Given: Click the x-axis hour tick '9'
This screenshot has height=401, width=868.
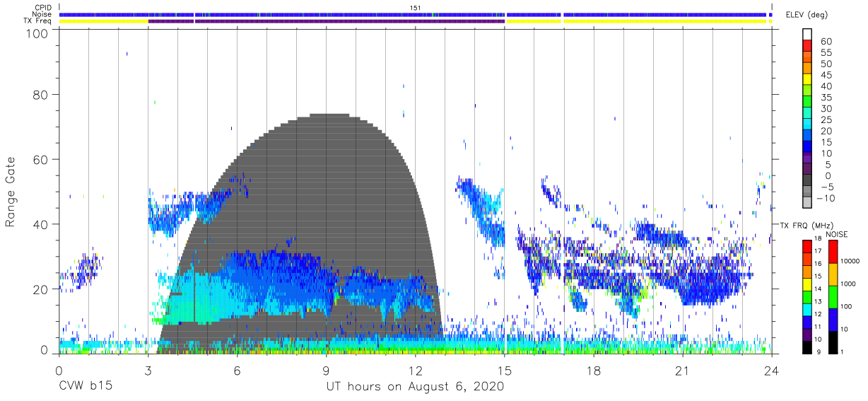Looking at the screenshot, I should (x=326, y=371).
